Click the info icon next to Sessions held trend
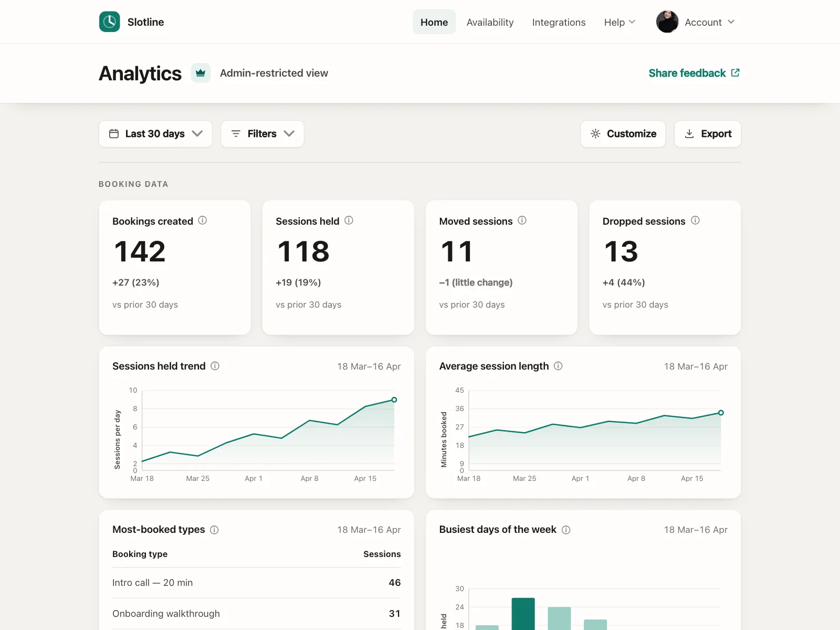Screen dimensions: 840x630 click(215, 366)
